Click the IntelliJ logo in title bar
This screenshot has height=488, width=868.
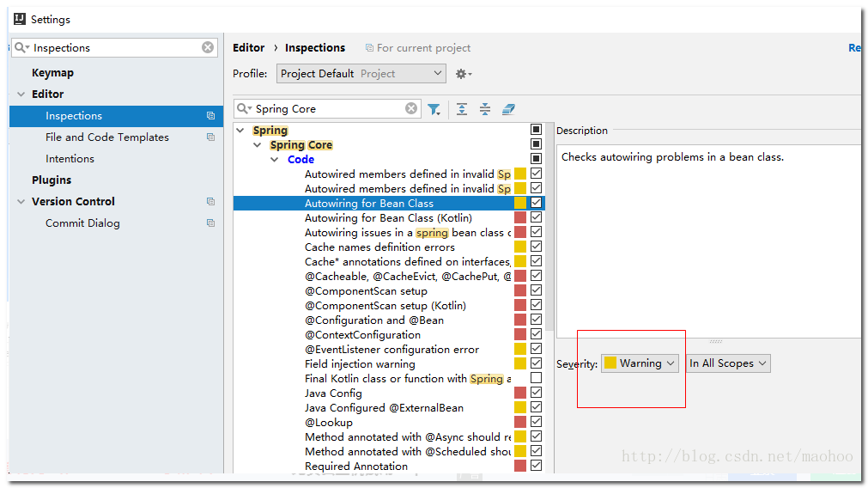pyautogui.click(x=20, y=20)
